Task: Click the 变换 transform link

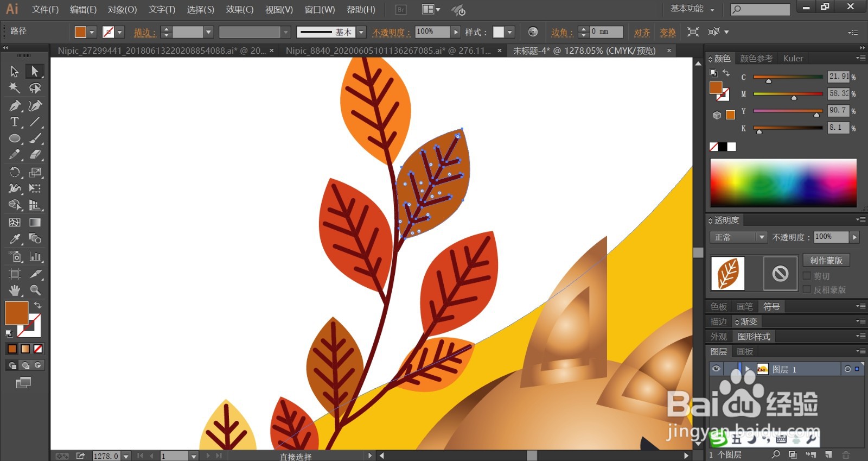Action: pyautogui.click(x=668, y=32)
